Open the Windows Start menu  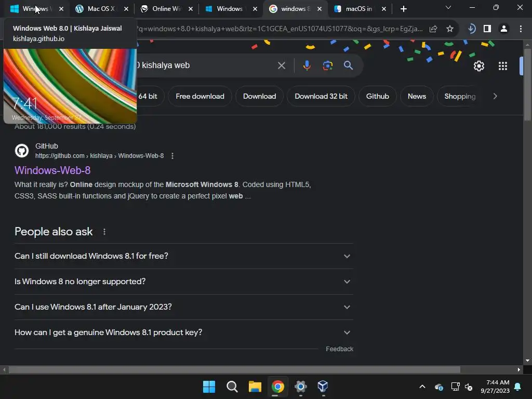click(x=209, y=387)
